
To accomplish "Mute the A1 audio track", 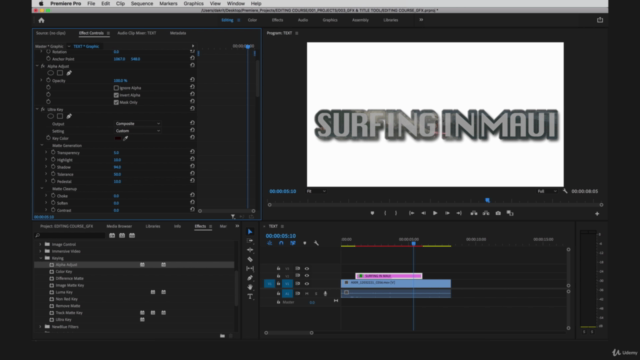I will (x=307, y=293).
